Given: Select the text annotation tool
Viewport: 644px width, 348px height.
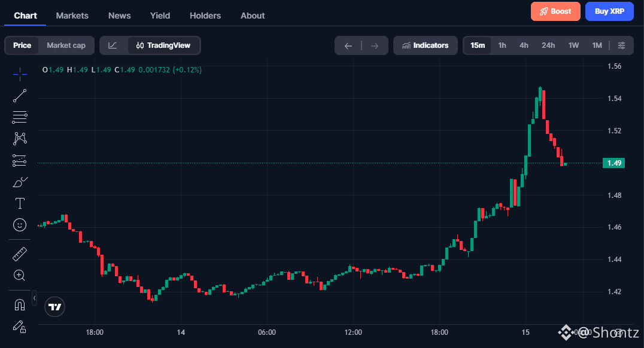Looking at the screenshot, I should [x=20, y=203].
